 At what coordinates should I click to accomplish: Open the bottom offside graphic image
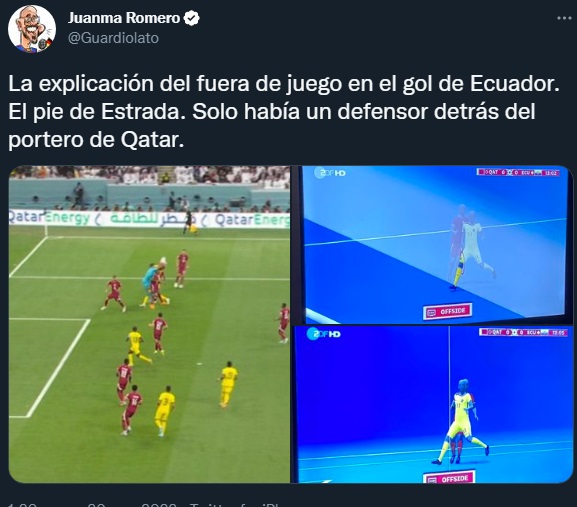click(x=434, y=404)
